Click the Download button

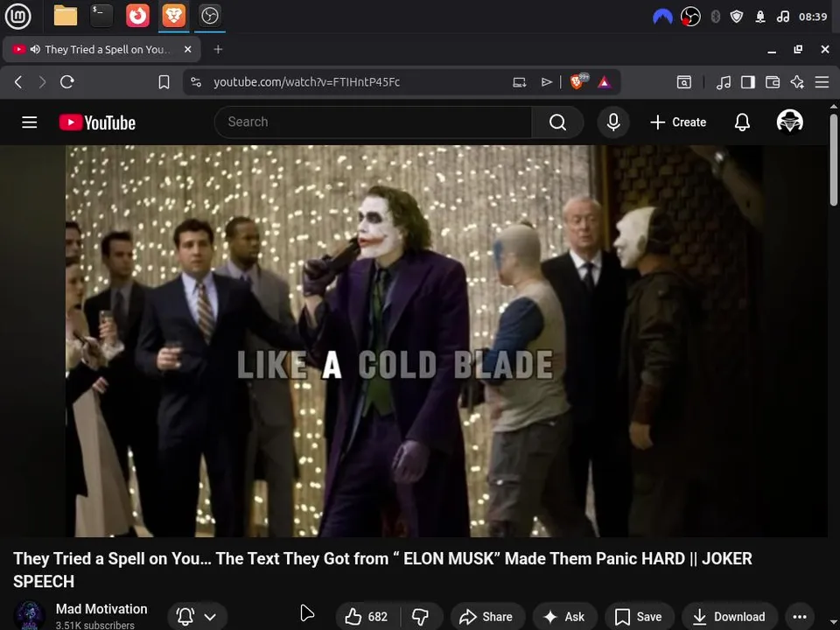pos(729,617)
